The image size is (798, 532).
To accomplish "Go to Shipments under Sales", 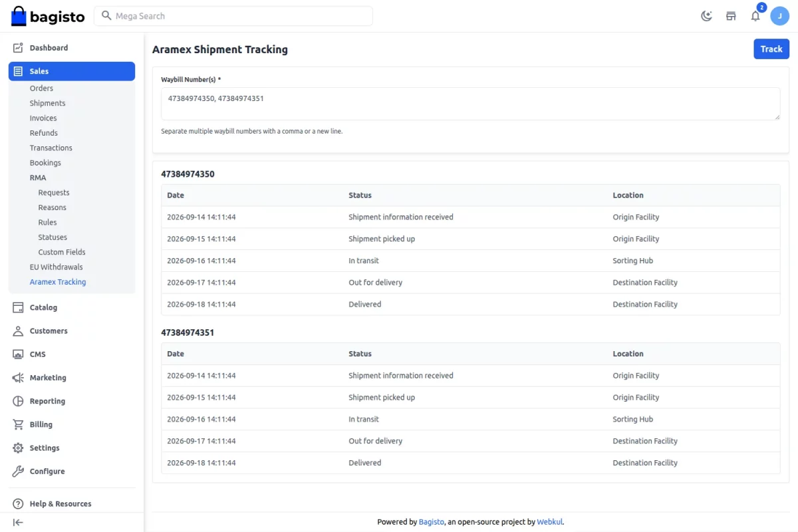I will click(47, 103).
